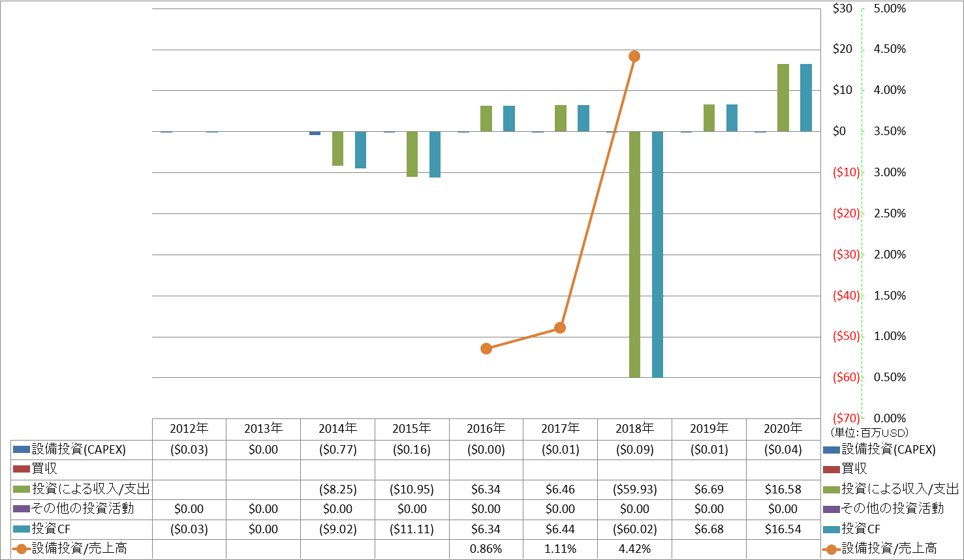Screen dimensions: 964x560
Task: Select the ($60.02) 投資CF cell
Action: pyautogui.click(x=634, y=529)
